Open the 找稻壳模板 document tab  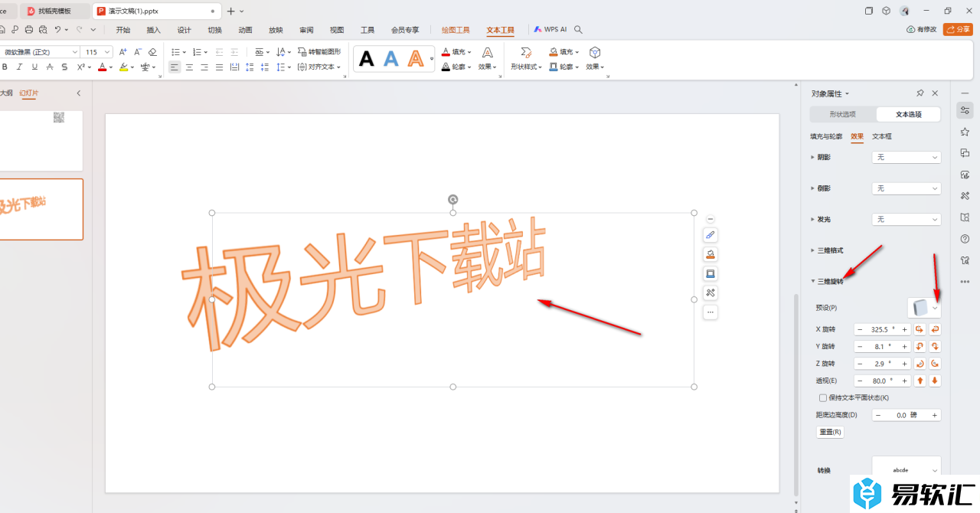click(54, 11)
